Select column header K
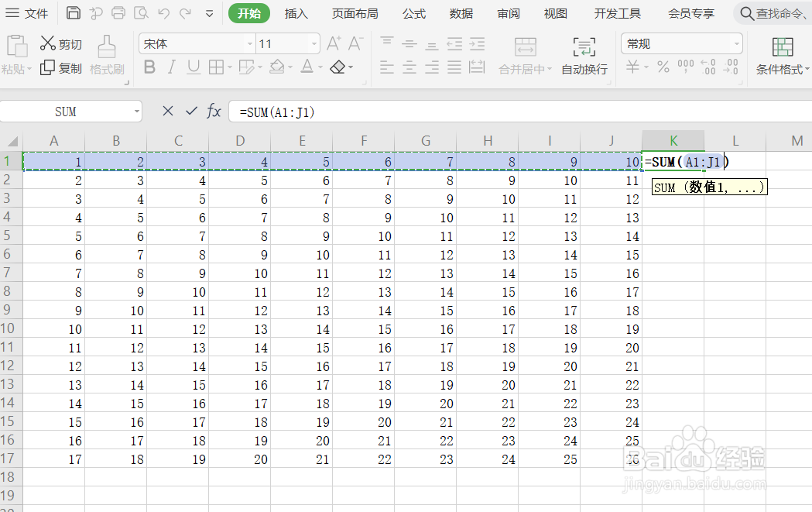The height and width of the screenshot is (512, 812). pyautogui.click(x=673, y=140)
